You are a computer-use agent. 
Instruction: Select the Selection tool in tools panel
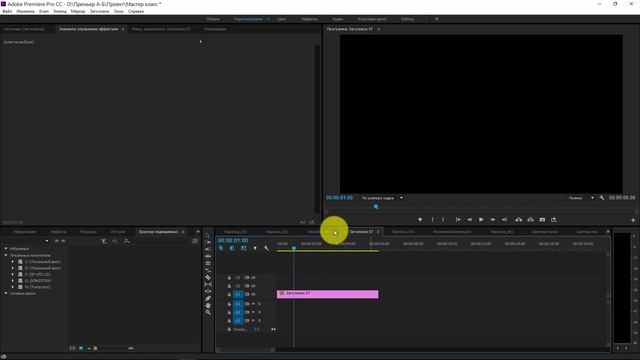(208, 236)
